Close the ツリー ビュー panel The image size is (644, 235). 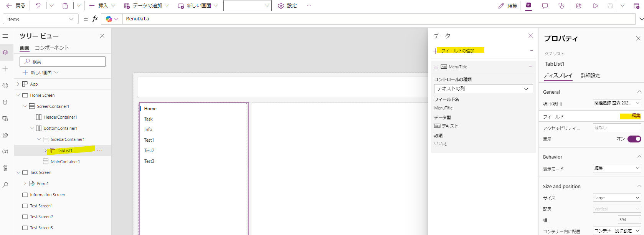tap(102, 36)
